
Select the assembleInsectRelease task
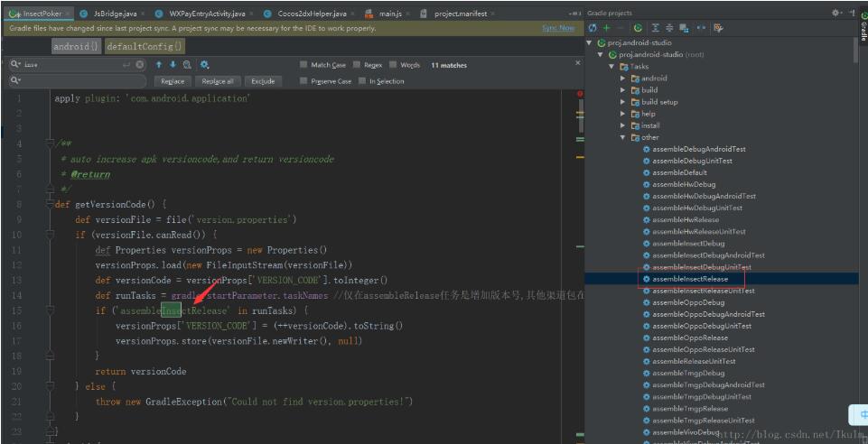pyautogui.click(x=689, y=279)
